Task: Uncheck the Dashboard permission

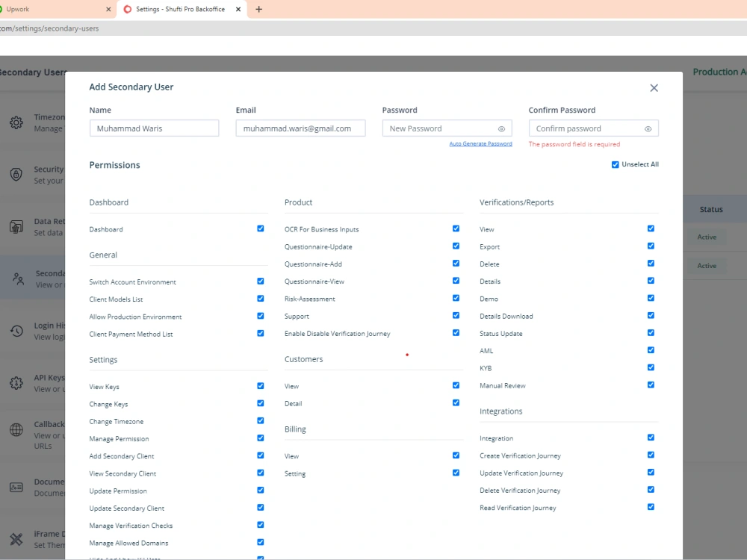Action: click(x=261, y=228)
